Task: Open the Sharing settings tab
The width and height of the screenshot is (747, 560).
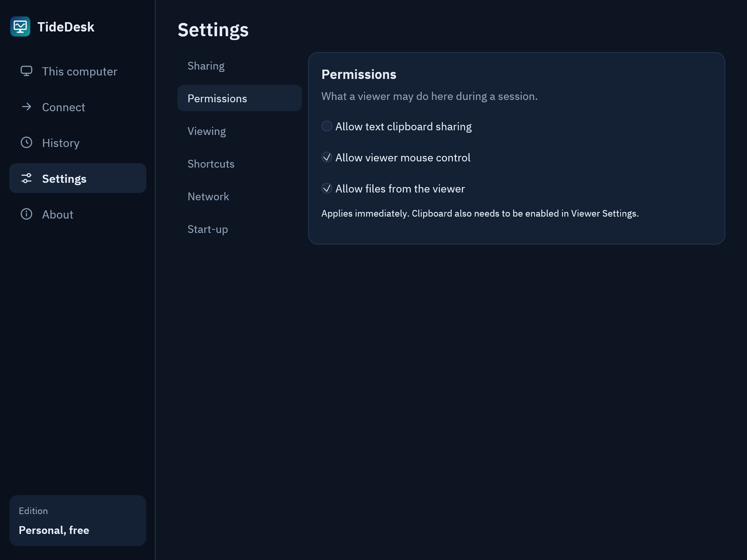Action: [x=240, y=66]
